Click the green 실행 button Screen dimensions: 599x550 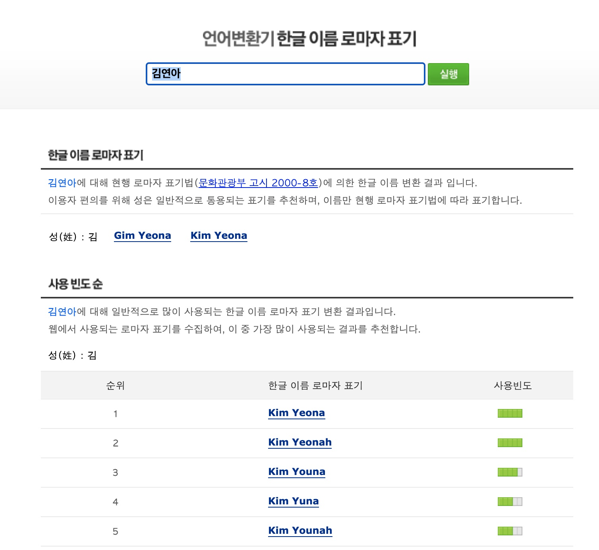pos(448,74)
